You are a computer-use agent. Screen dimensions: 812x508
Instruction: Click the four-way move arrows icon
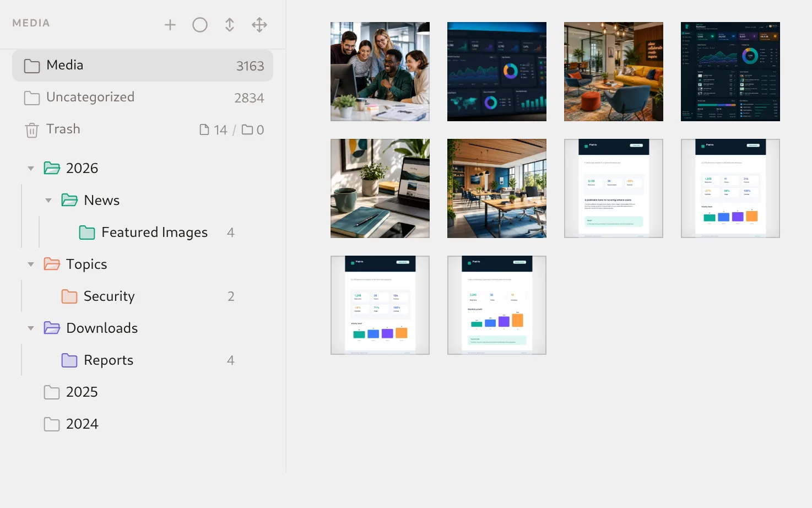point(259,25)
